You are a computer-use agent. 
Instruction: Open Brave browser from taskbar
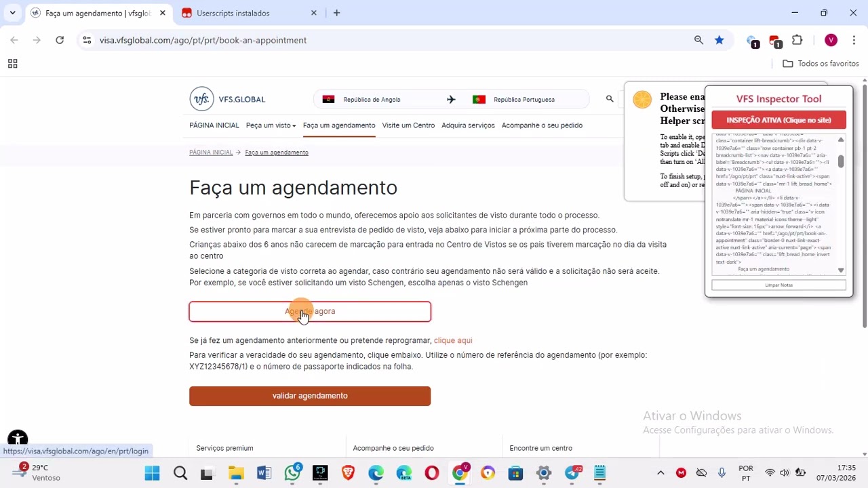[x=348, y=473]
